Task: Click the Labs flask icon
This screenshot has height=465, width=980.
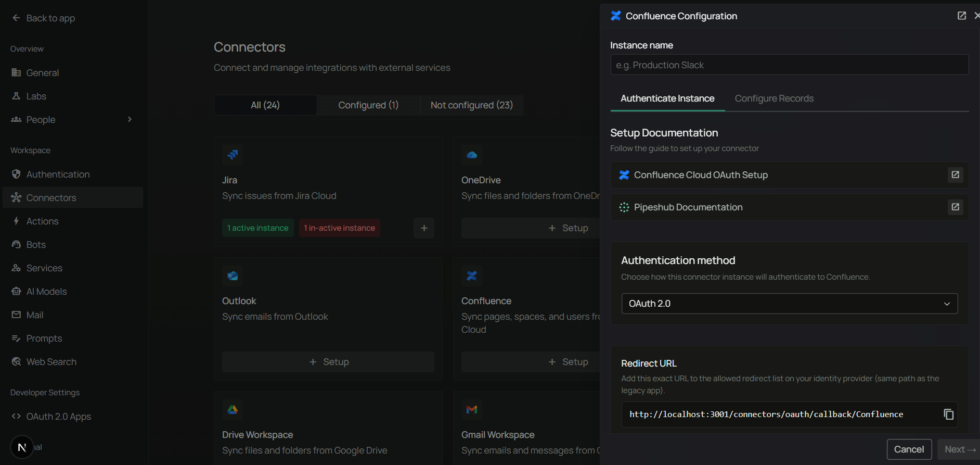Action: coord(16,96)
